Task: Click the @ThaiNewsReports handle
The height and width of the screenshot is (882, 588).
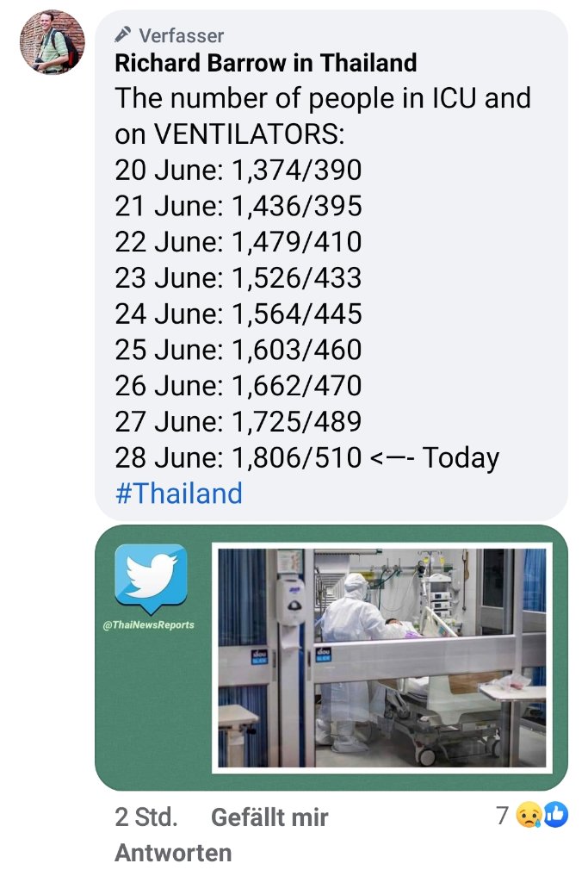Action: click(150, 624)
